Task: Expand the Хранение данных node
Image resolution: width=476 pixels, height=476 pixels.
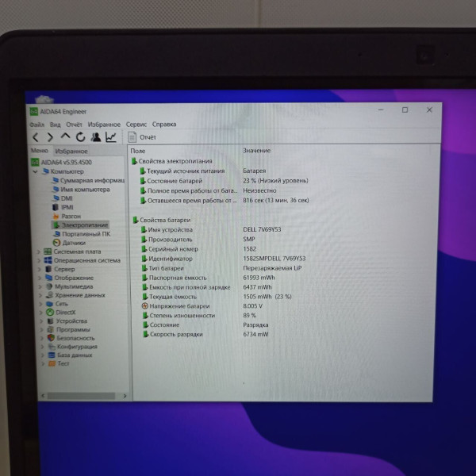Action: (x=40, y=295)
